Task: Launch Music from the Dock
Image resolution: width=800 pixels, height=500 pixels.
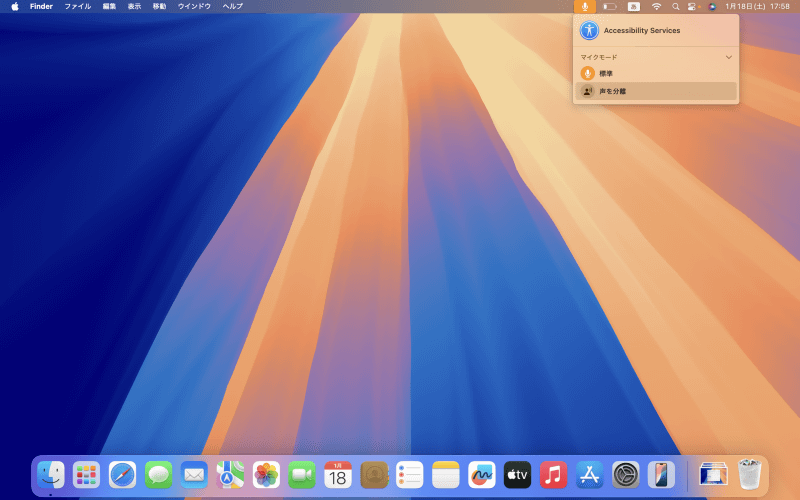Action: pos(554,475)
